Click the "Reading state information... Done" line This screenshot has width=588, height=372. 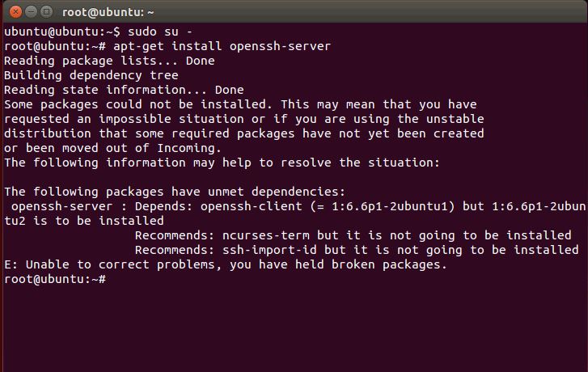tap(123, 90)
